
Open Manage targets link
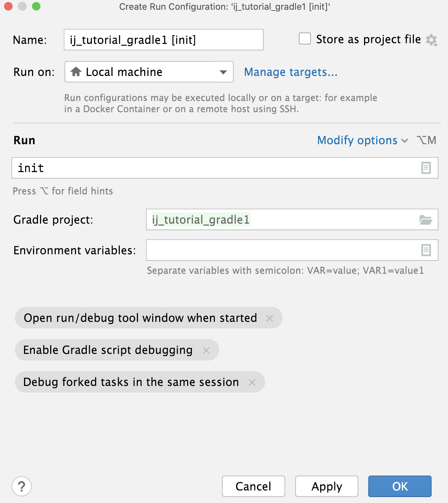[x=291, y=72]
